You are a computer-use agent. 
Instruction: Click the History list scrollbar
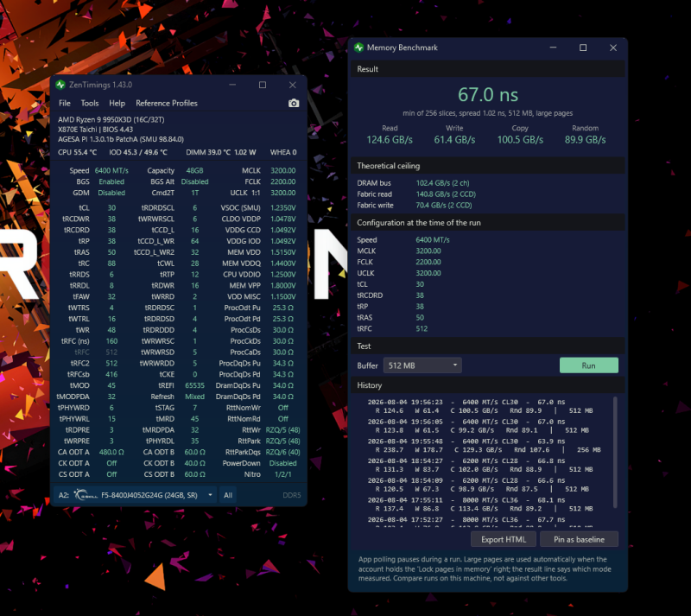615,452
